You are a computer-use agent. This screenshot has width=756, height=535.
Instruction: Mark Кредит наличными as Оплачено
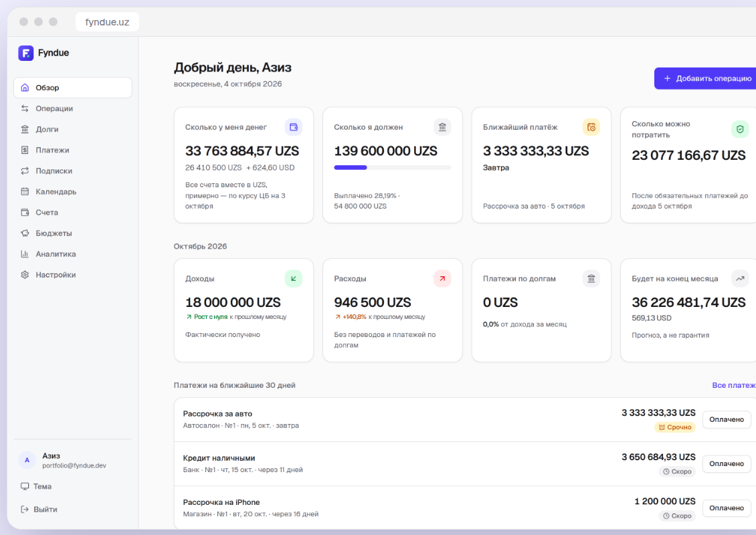pyautogui.click(x=727, y=463)
